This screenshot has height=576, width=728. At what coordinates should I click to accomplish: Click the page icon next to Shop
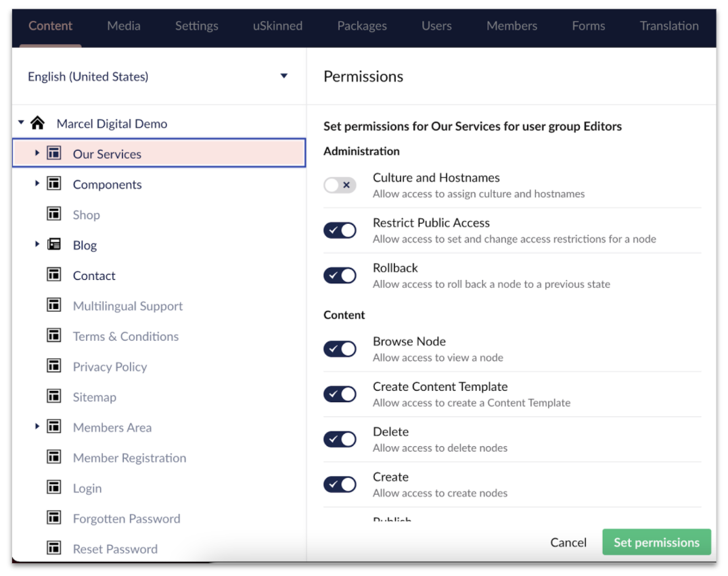54,214
